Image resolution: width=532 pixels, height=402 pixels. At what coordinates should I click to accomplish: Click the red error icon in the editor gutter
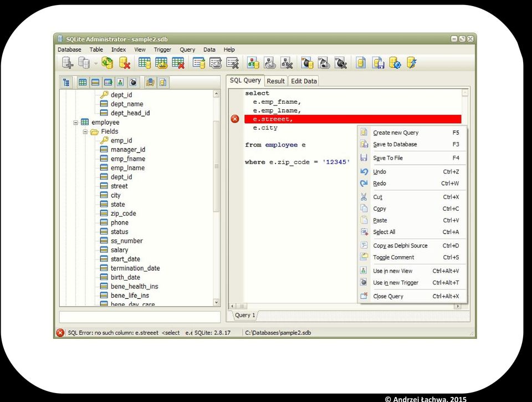[235, 119]
